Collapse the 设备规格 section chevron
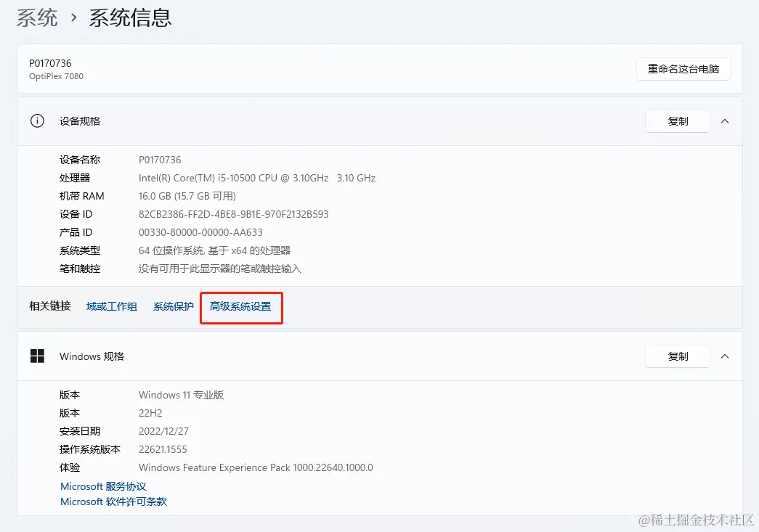This screenshot has width=759, height=532. (725, 121)
